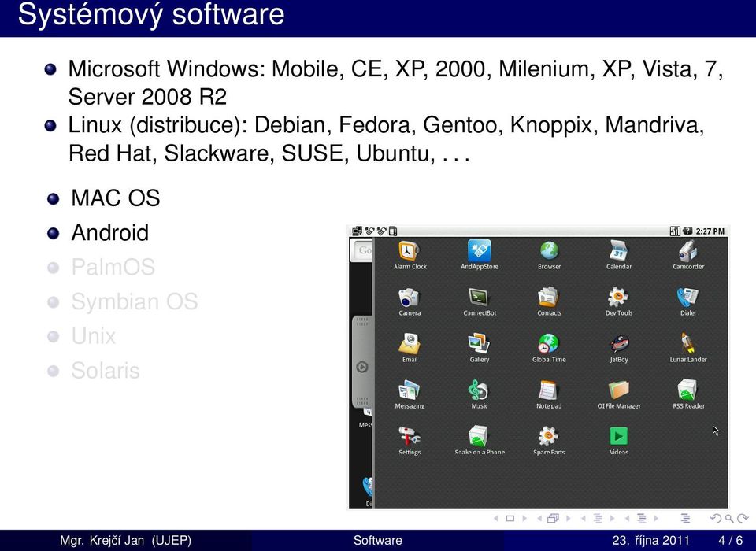Click the dimmed Symbian OS item
Image resolution: width=756 pixels, height=551 pixels.
click(135, 301)
